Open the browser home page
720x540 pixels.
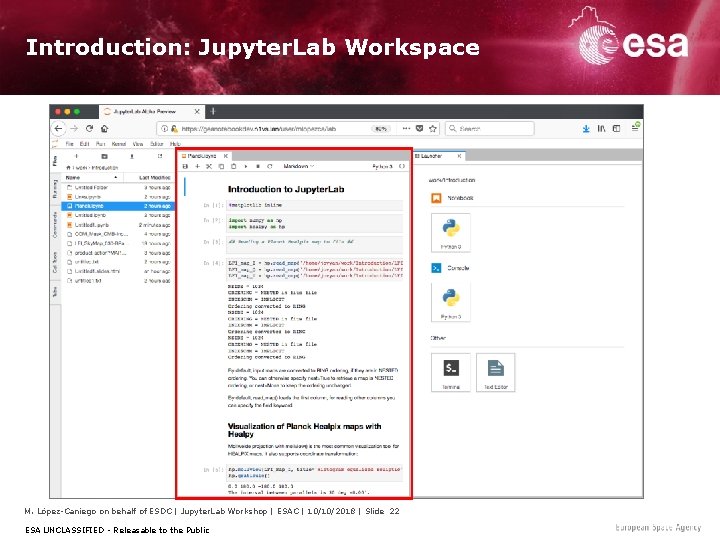pos(105,129)
